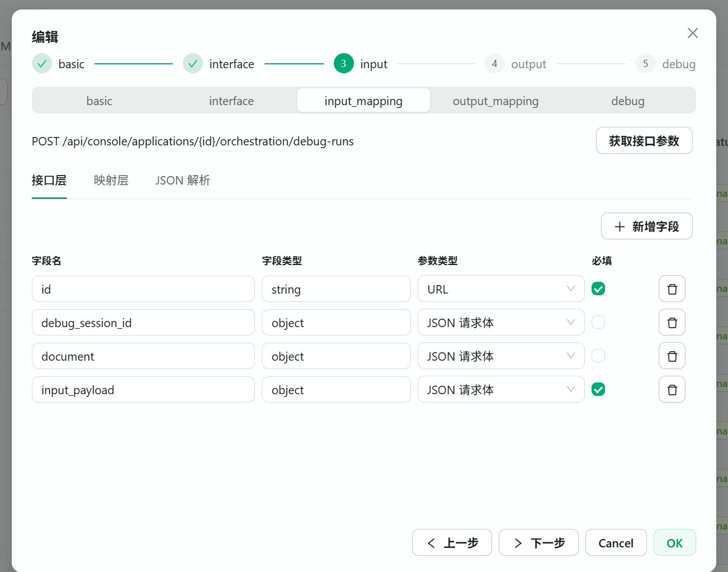Click the 获取接口参数 button
Image resolution: width=728 pixels, height=572 pixels.
[644, 140]
